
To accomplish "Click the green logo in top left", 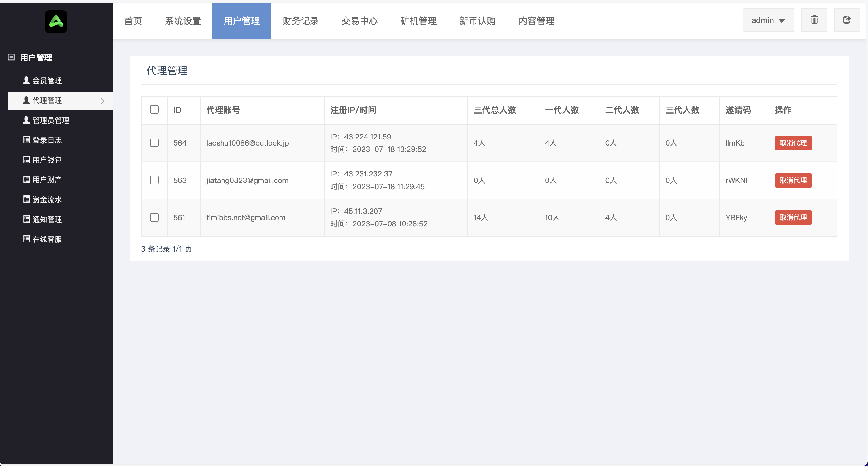I will pyautogui.click(x=56, y=21).
